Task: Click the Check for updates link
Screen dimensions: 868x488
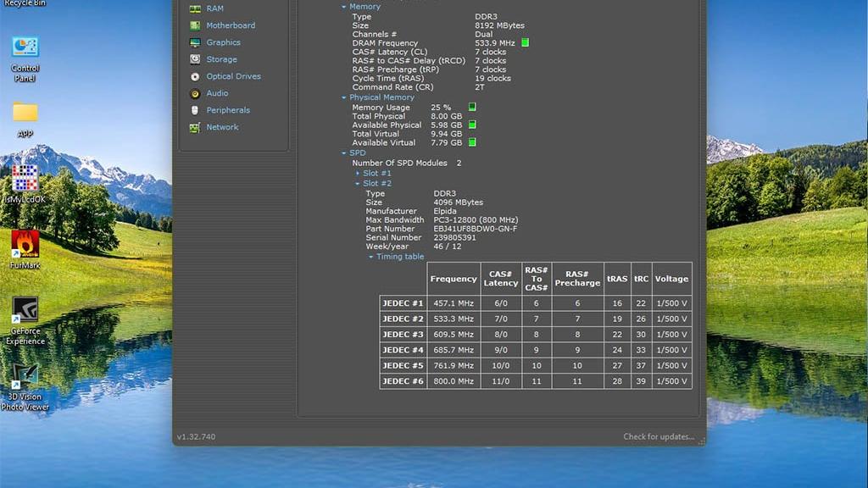Action: coord(659,437)
